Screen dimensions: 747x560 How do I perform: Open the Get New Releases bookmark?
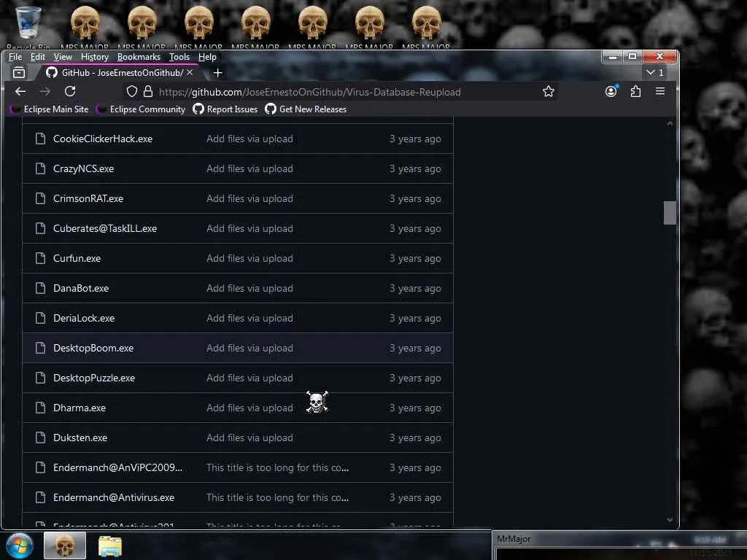(x=306, y=109)
